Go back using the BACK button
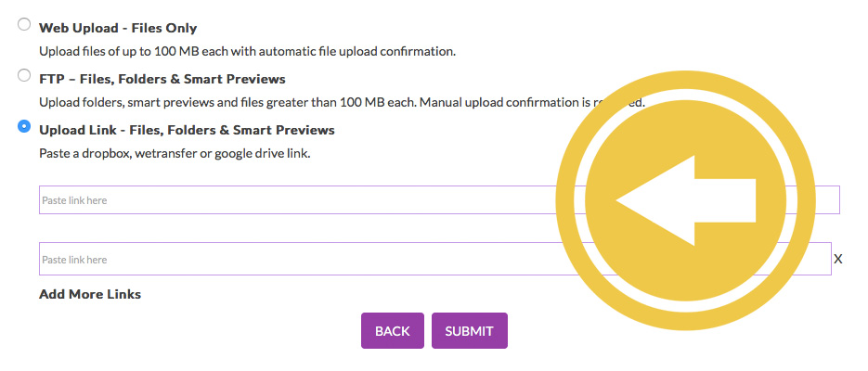This screenshot has height=371, width=868. [393, 330]
